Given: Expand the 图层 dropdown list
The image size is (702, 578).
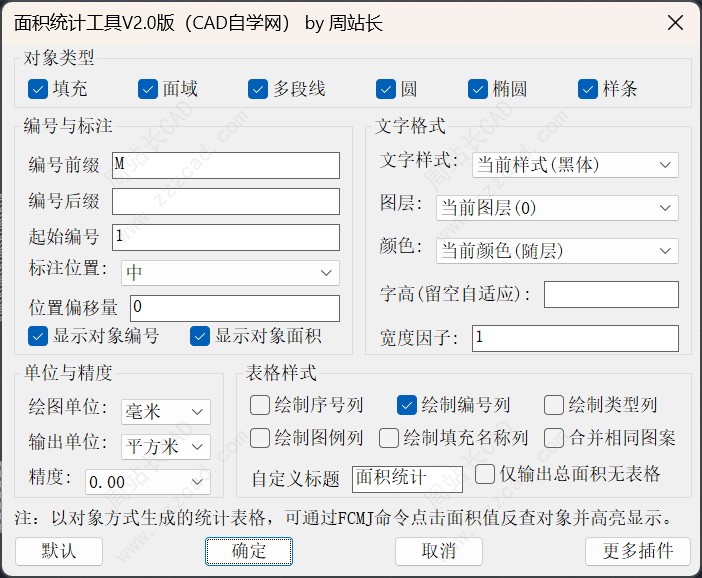Looking at the screenshot, I should pyautogui.click(x=557, y=208).
